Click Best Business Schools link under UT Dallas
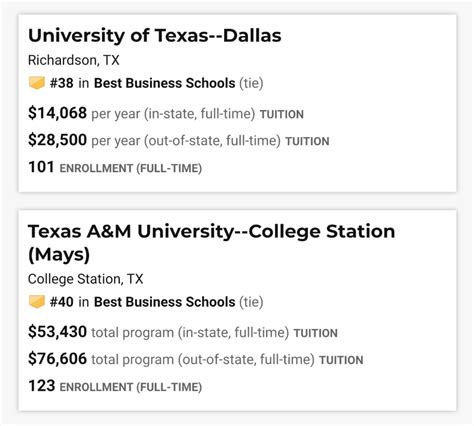The height and width of the screenshot is (426, 474). coord(165,83)
